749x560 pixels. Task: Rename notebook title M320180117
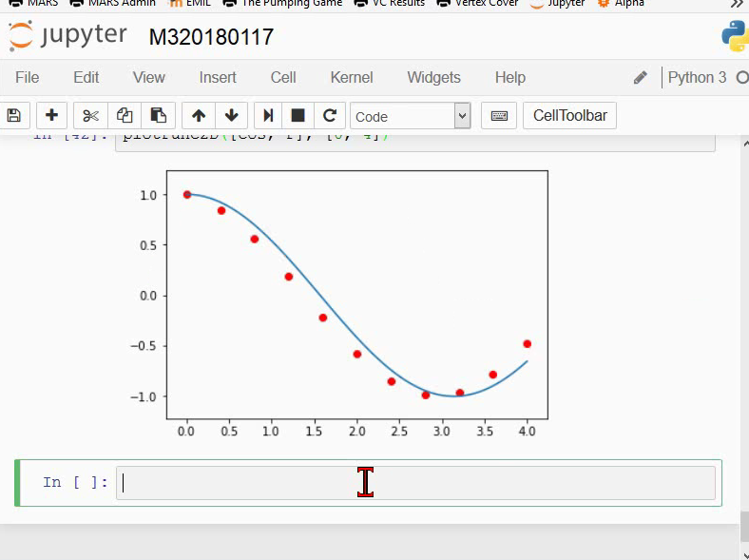click(211, 37)
